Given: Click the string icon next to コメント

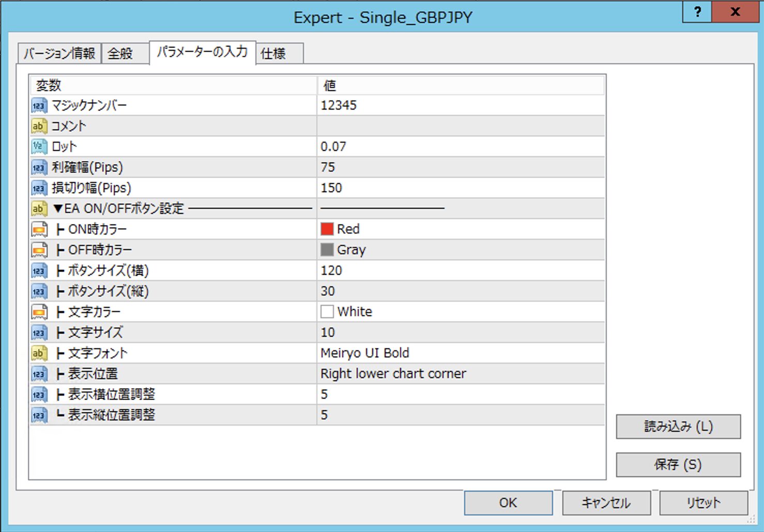Looking at the screenshot, I should click(x=39, y=126).
